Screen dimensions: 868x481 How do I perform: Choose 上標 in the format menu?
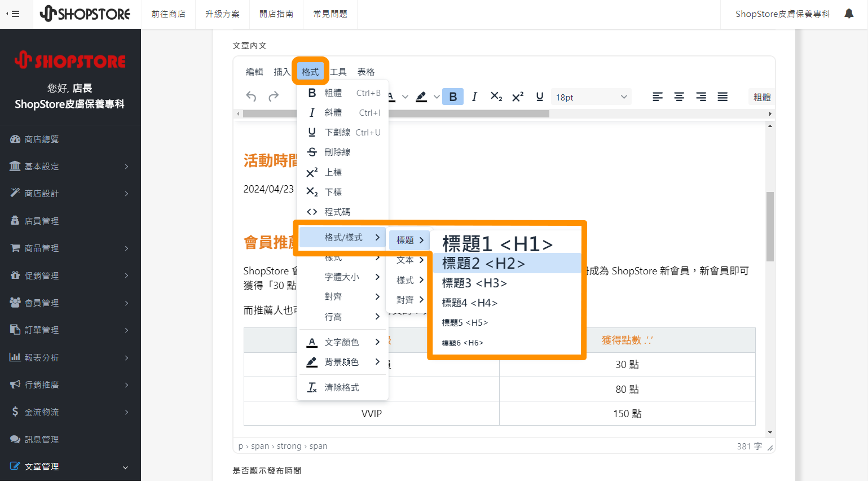click(x=343, y=172)
